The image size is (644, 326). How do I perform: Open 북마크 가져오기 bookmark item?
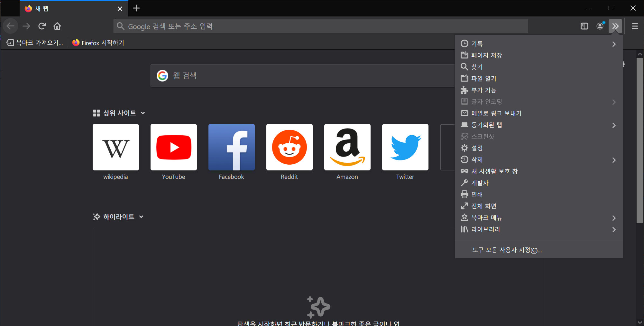(x=35, y=43)
